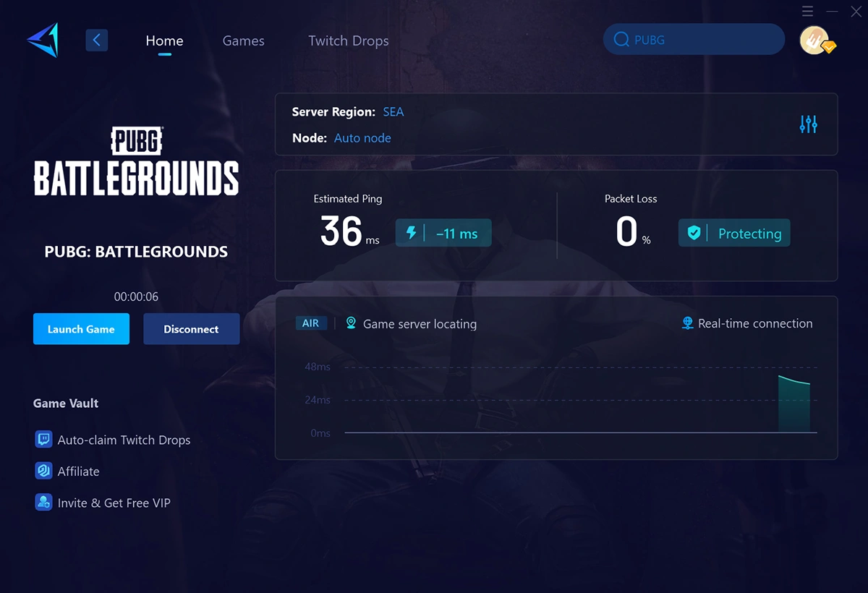Click the Real-time connection globe icon
Image resolution: width=868 pixels, height=593 pixels.
686,323
